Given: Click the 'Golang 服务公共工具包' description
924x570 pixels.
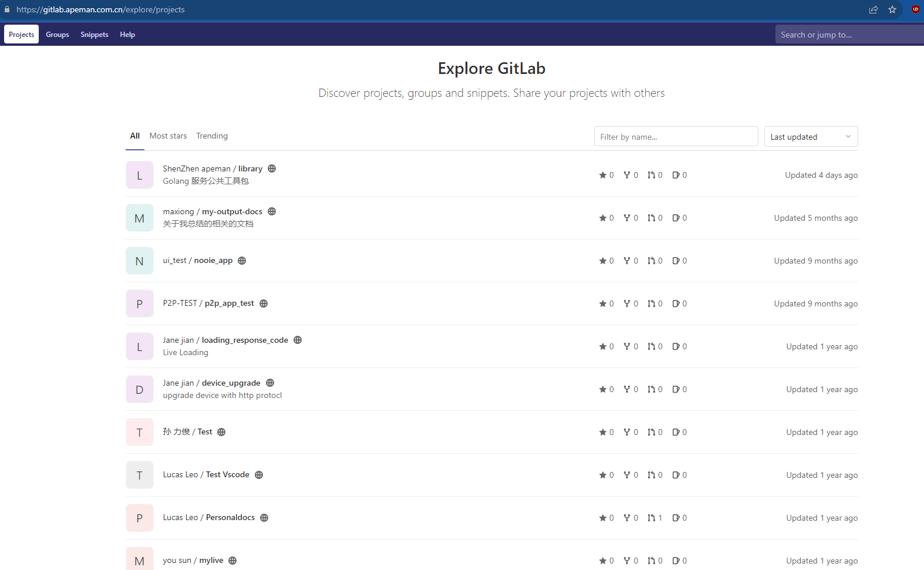Looking at the screenshot, I should [206, 181].
